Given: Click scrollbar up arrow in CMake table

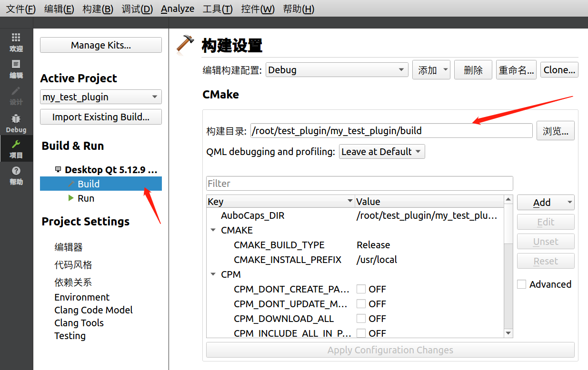Looking at the screenshot, I should [x=508, y=199].
